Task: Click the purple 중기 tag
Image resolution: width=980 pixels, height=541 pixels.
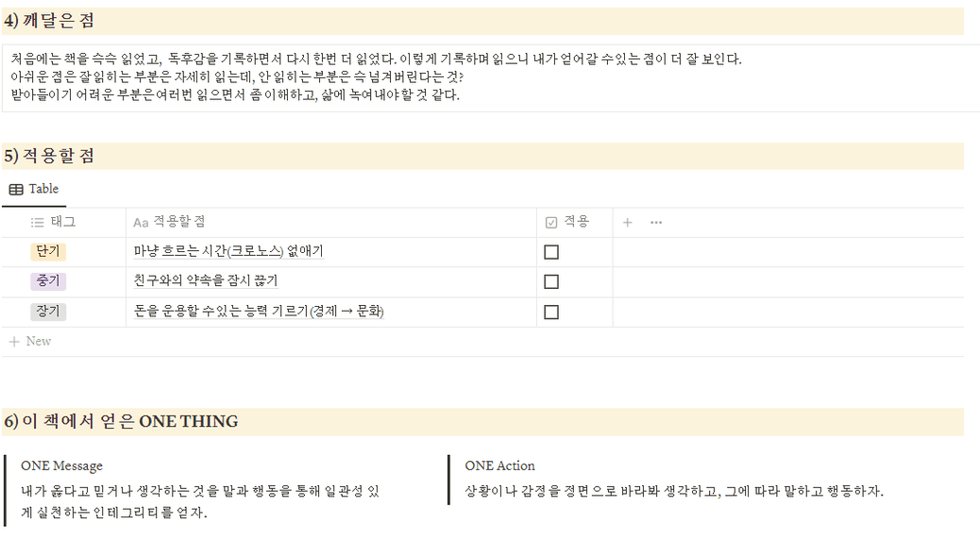Action: (48, 281)
